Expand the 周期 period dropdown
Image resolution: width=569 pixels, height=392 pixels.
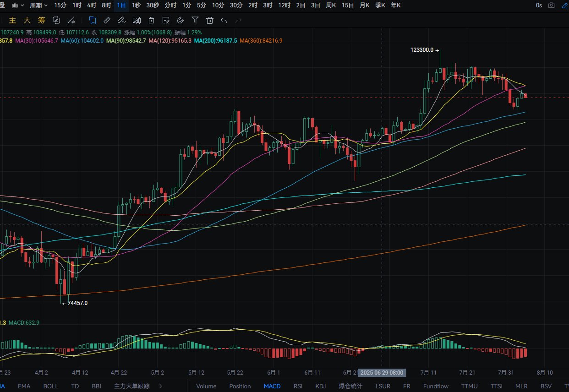pos(38,5)
